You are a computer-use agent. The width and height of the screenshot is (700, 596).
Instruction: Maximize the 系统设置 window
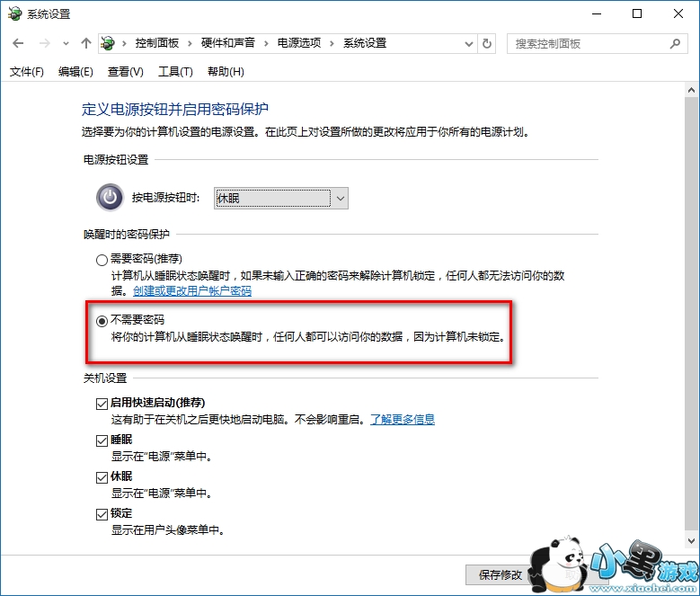pyautogui.click(x=637, y=13)
